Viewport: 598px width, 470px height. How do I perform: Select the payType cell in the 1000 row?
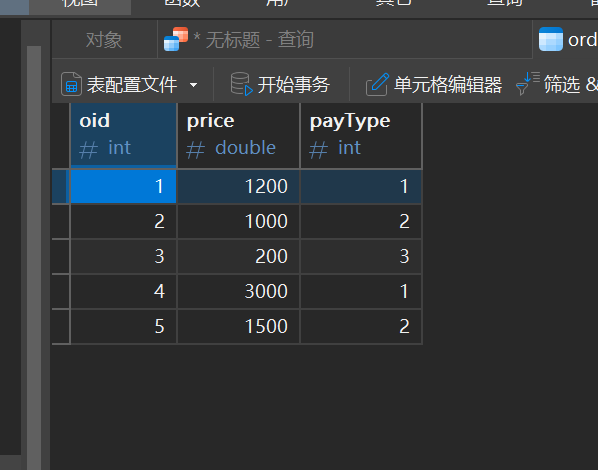(361, 221)
